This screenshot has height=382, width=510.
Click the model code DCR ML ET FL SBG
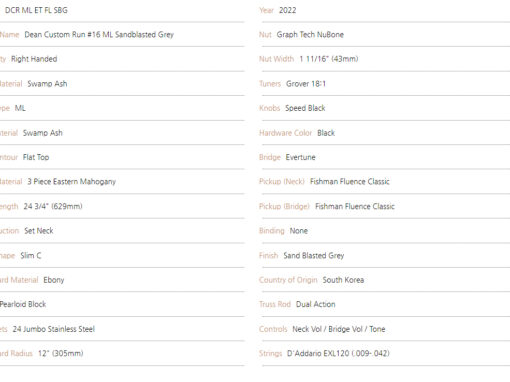[x=36, y=10]
